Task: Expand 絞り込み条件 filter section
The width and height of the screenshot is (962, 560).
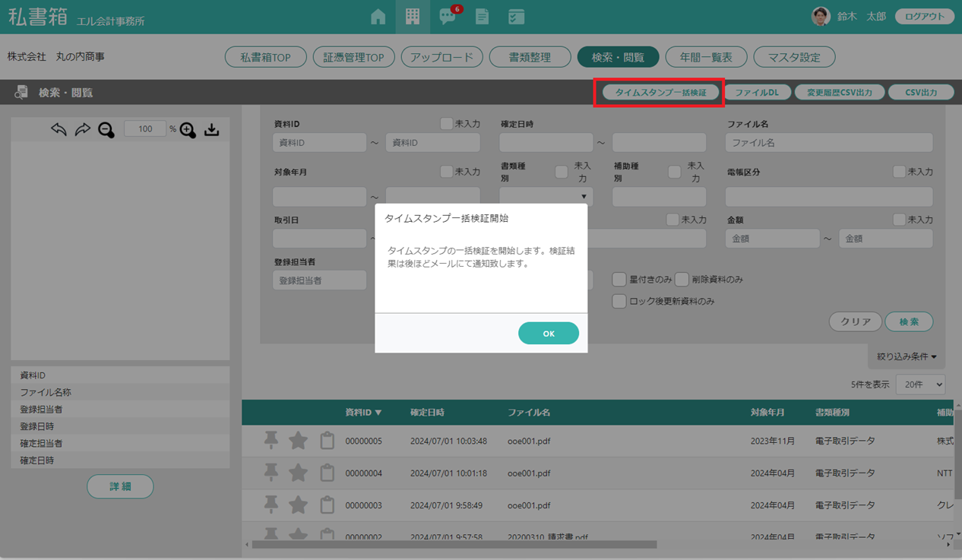Action: pyautogui.click(x=907, y=356)
